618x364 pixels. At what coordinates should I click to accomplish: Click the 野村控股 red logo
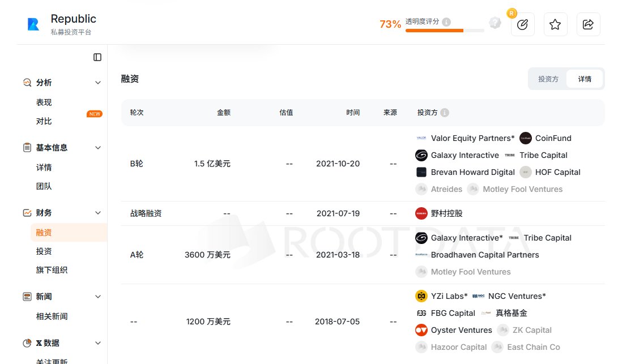pyautogui.click(x=421, y=213)
